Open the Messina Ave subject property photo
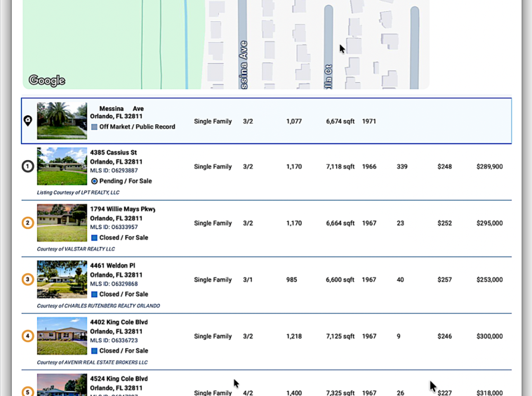The image size is (532, 396). pos(62,121)
